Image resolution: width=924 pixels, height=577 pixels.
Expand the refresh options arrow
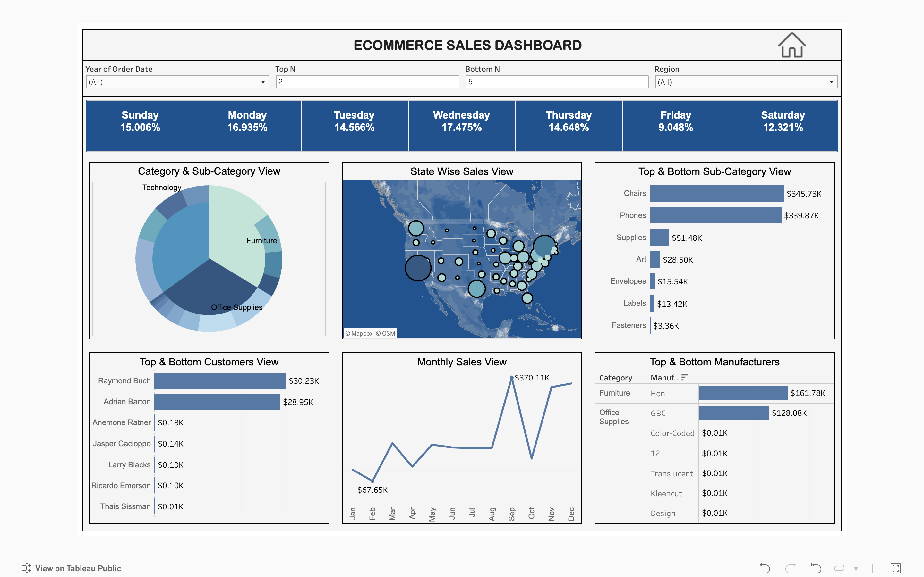[856, 569]
